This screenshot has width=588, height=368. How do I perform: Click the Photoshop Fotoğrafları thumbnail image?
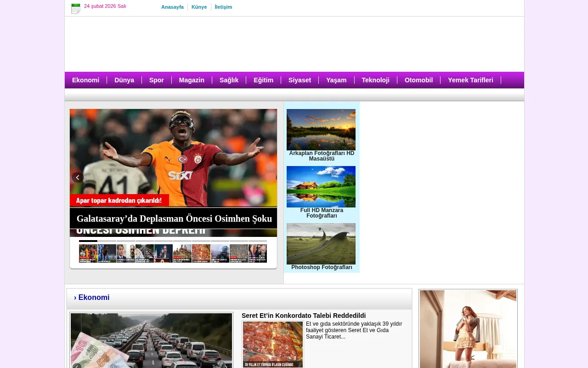point(321,244)
